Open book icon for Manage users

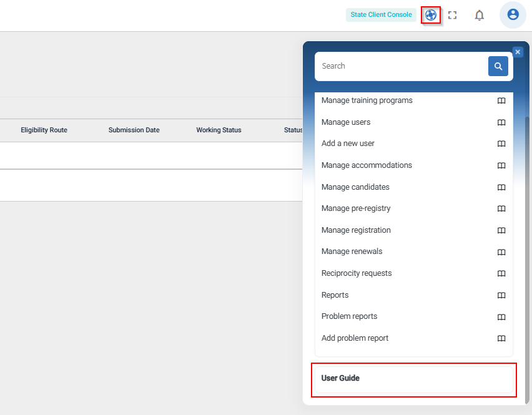click(501, 122)
